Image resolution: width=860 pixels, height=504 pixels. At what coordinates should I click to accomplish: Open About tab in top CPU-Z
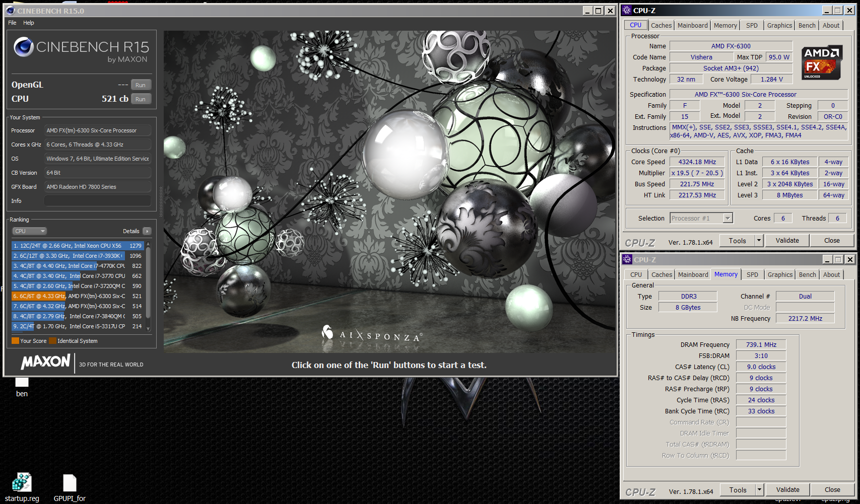831,25
